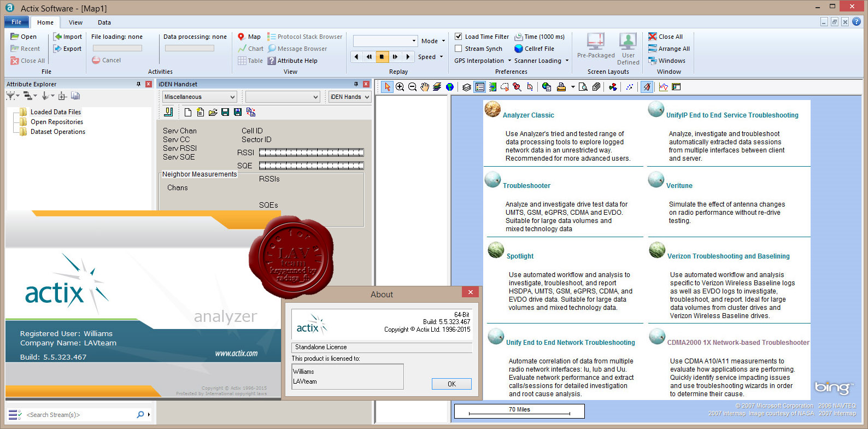Image resolution: width=868 pixels, height=429 pixels.
Task: Click OK in the About dialog
Action: point(451,384)
